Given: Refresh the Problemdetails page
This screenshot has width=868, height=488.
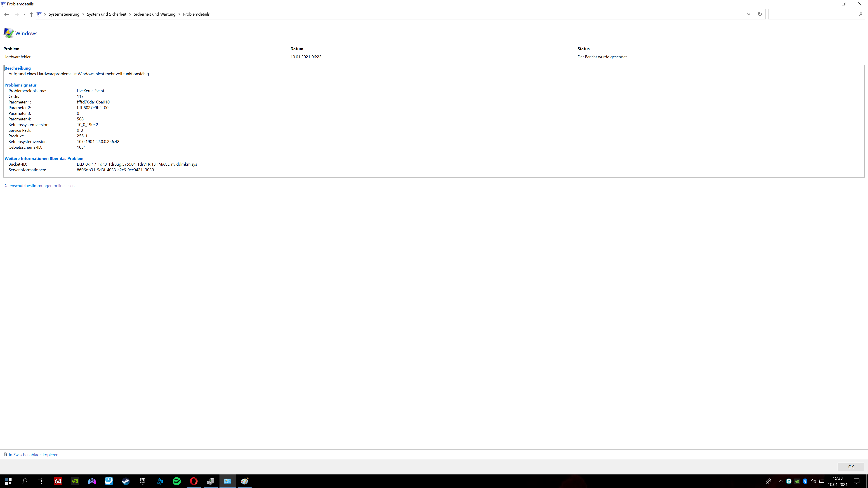Looking at the screenshot, I should coord(760,14).
